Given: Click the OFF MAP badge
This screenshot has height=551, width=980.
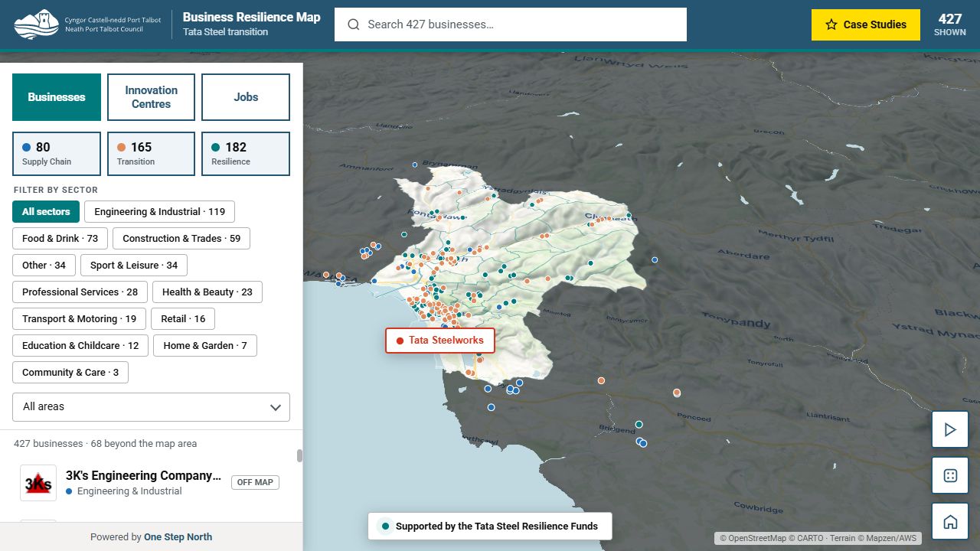Looking at the screenshot, I should [x=255, y=483].
